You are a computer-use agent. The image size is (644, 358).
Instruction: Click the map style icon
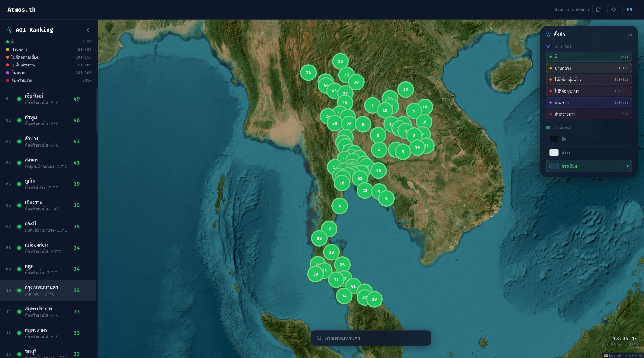(x=548, y=128)
